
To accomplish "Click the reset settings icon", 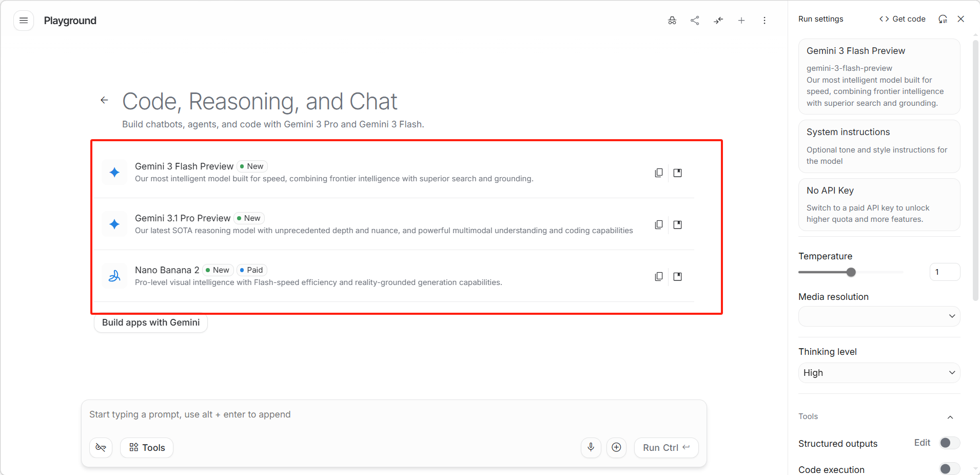I will 943,19.
